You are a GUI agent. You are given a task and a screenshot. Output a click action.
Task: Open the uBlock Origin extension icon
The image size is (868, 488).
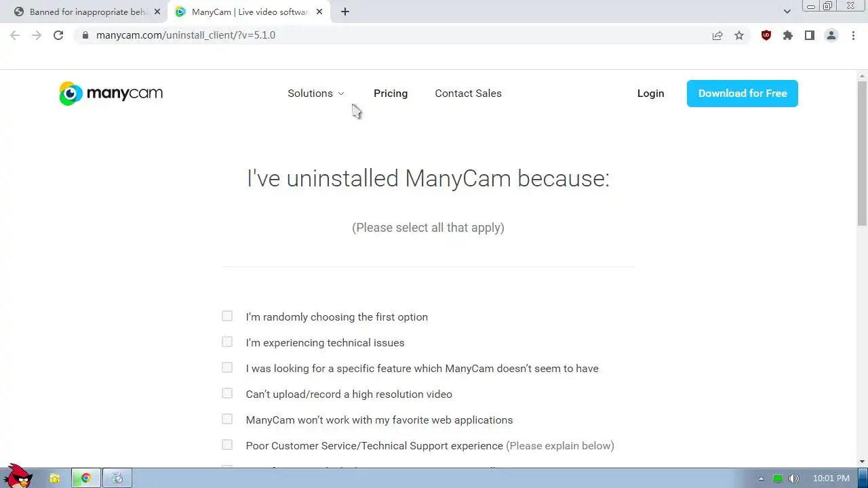(766, 35)
